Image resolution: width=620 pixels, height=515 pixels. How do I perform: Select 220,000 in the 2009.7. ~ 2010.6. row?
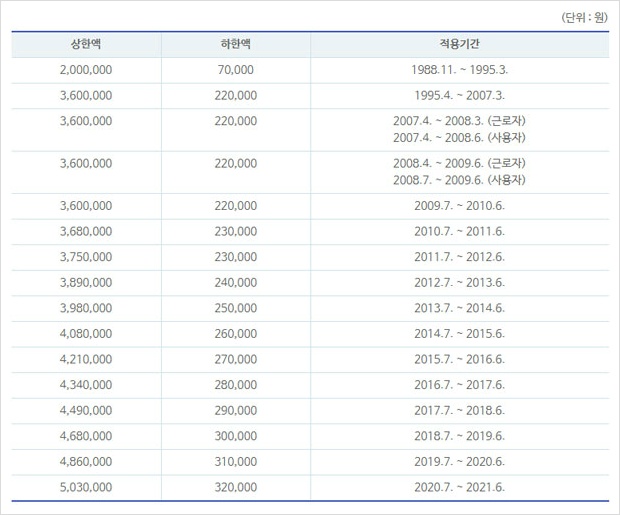236,206
